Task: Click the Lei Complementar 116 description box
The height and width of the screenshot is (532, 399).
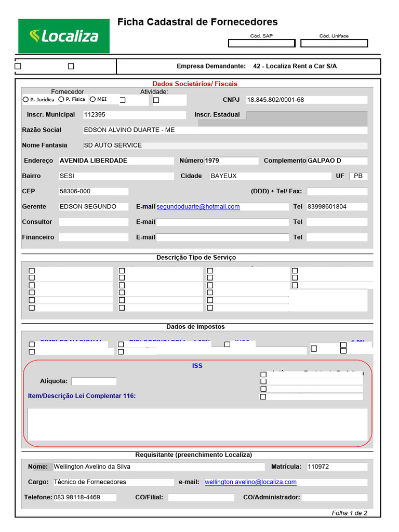Action: (197, 424)
